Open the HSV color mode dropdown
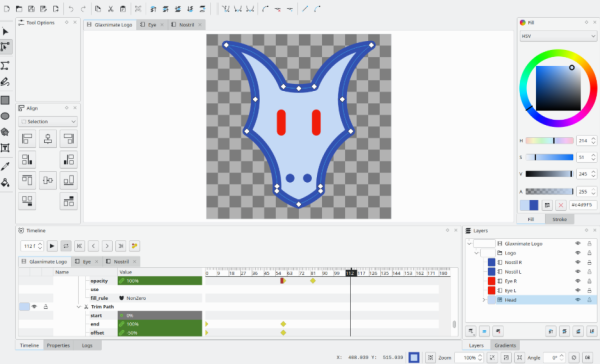This screenshot has height=364, width=600. 558,36
